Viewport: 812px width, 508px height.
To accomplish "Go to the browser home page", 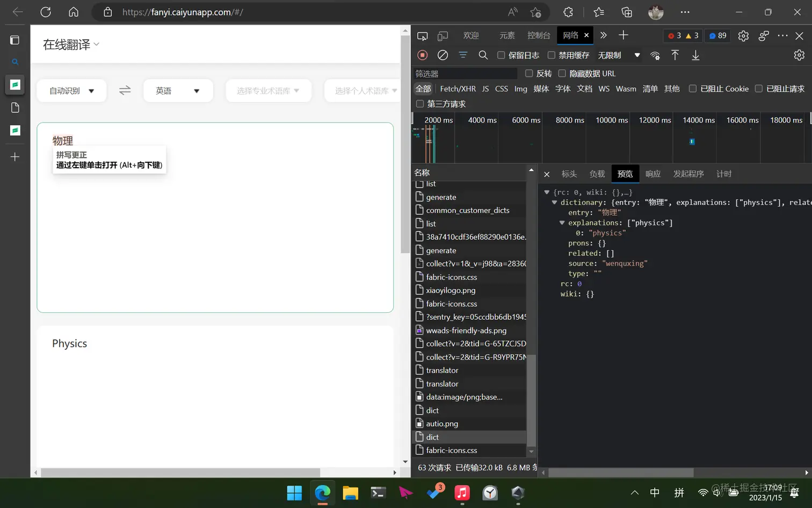I will (x=74, y=12).
